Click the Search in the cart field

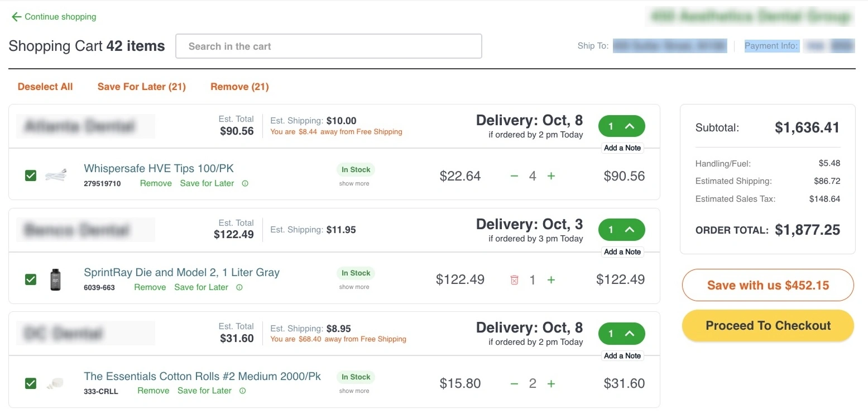pos(328,46)
